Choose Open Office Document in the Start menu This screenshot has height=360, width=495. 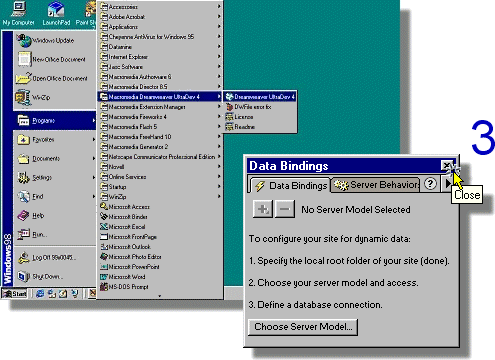54,78
